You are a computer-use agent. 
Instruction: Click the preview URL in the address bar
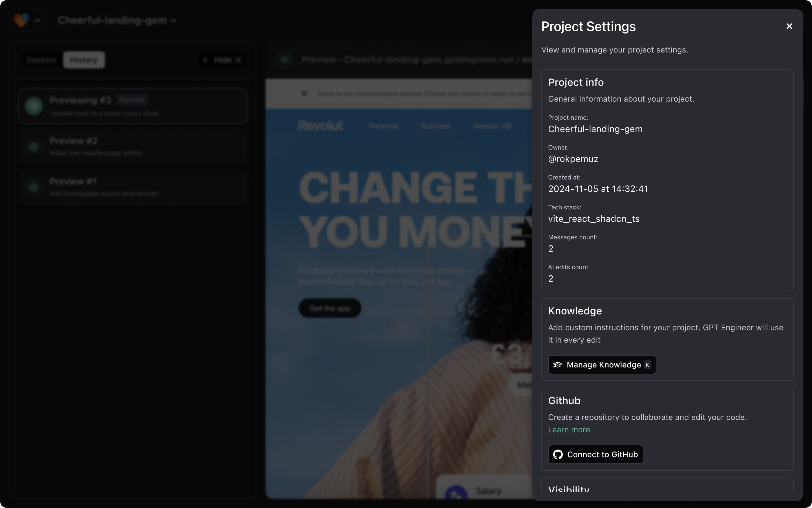417,60
